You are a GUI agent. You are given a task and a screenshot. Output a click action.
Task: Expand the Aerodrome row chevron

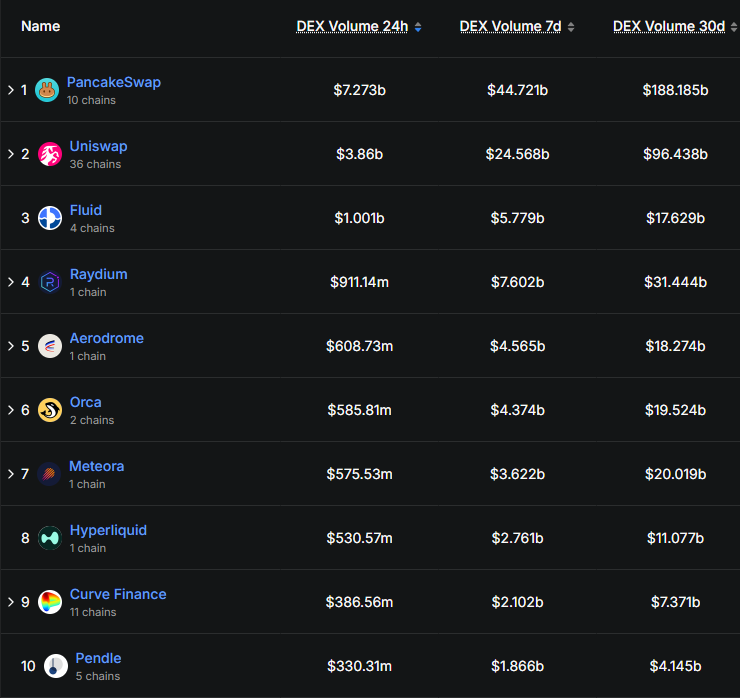(11, 346)
